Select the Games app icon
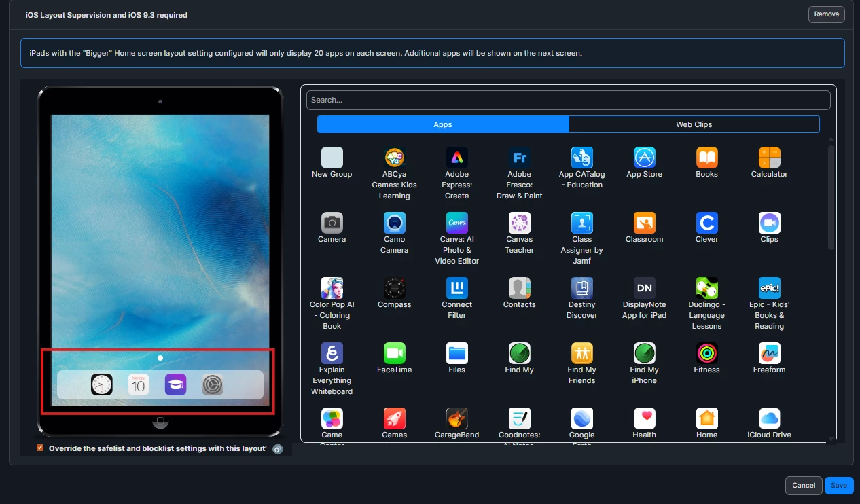Image resolution: width=860 pixels, height=504 pixels. pyautogui.click(x=394, y=418)
